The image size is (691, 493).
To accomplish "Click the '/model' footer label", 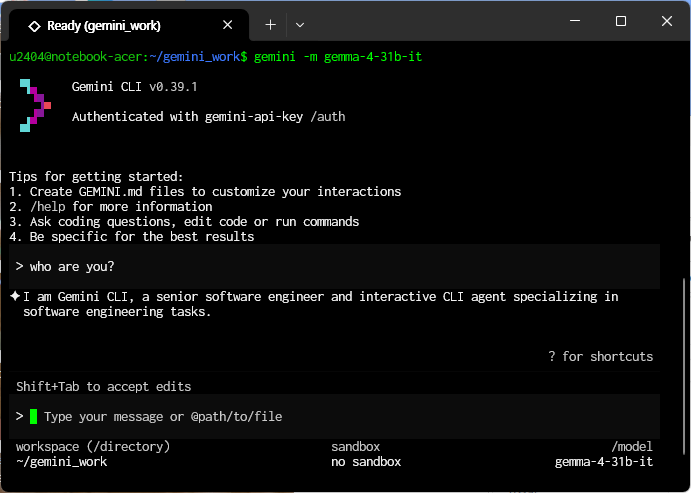I will (632, 446).
